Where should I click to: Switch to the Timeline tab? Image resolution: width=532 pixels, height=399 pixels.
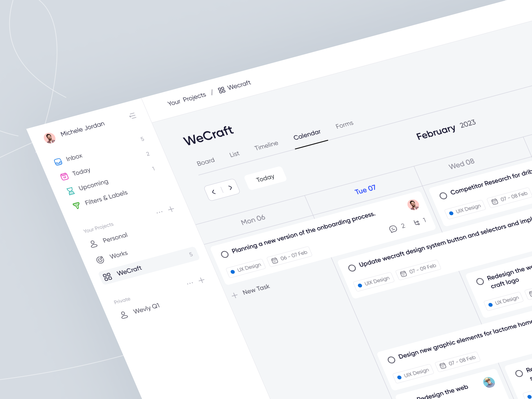click(266, 146)
